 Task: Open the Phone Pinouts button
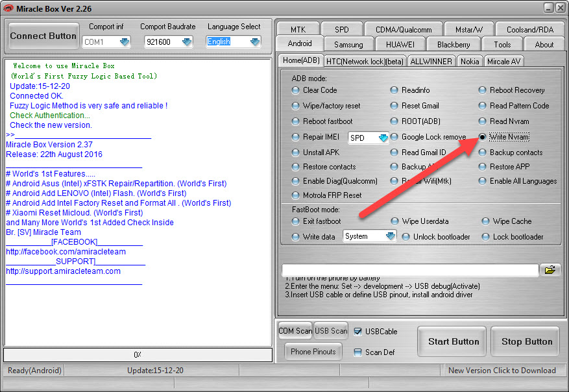coord(313,351)
